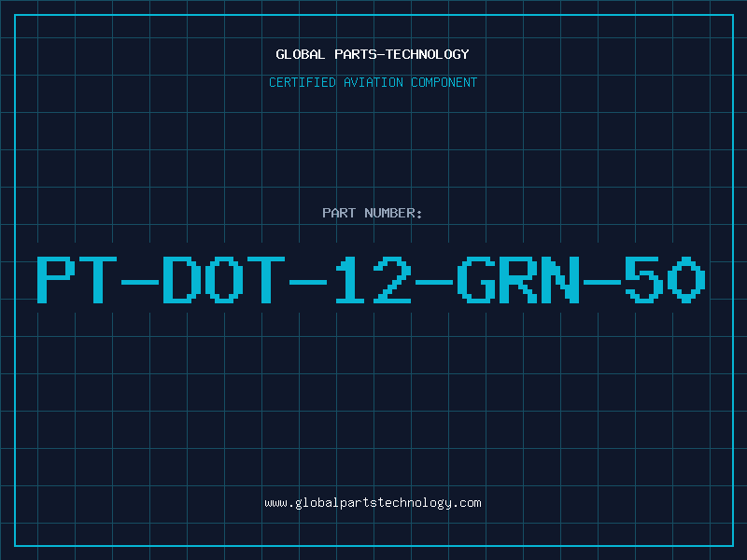
Task: Click the PART NUMBER: label
Action: (x=373, y=213)
